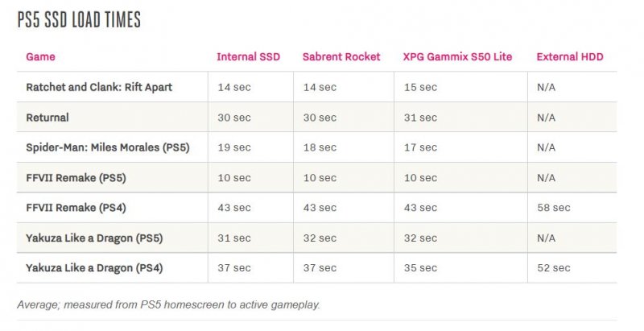Click the PS5 SSD Load Times heading
This screenshot has height=331, width=644.
79,20
